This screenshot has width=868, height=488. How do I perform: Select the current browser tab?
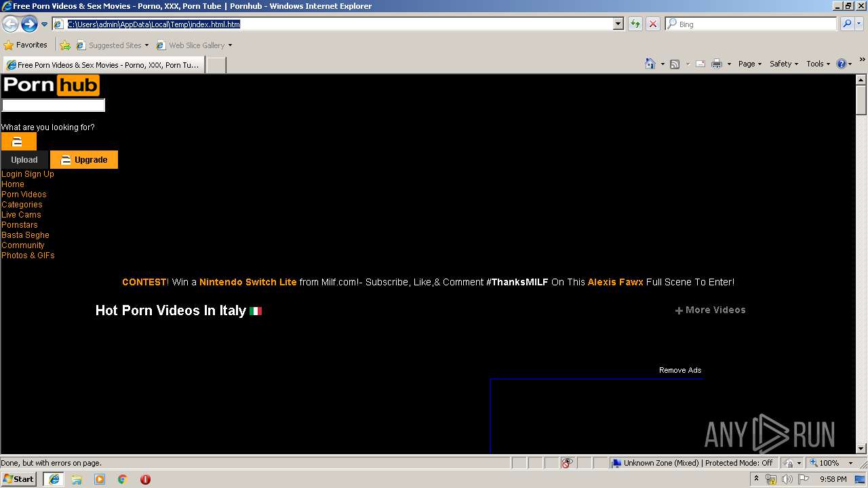point(104,65)
